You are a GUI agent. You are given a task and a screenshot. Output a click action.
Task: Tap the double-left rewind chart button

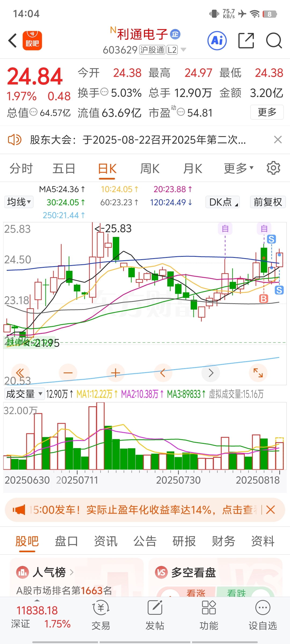[x=20, y=373]
